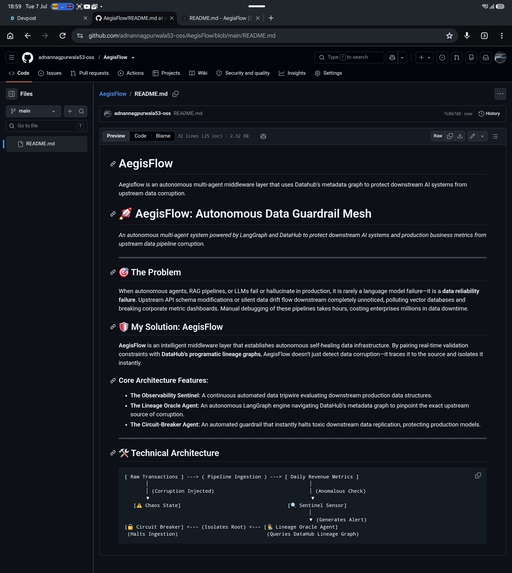The width and height of the screenshot is (512, 573).
Task: Switch to the Blame file view
Action: 163,136
